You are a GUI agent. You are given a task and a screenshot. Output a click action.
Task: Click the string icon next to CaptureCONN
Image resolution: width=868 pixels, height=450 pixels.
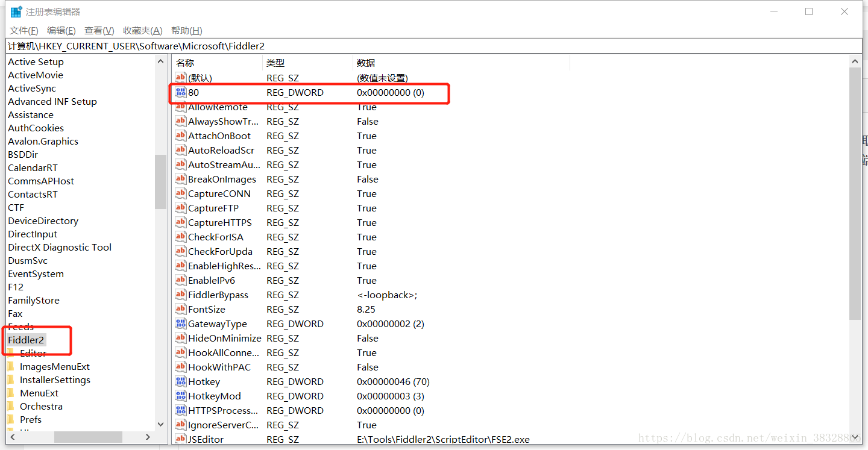click(x=181, y=194)
